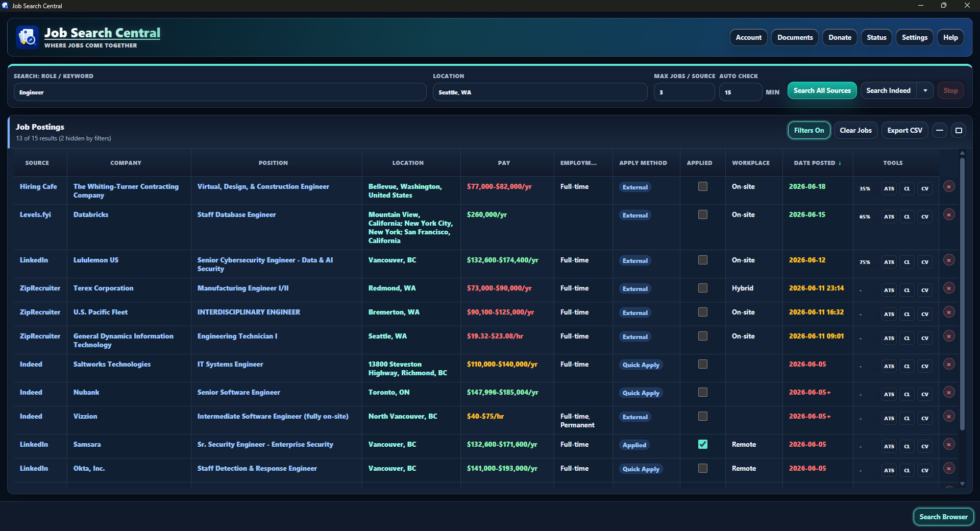Sort table by Pay column
980x531 pixels.
pos(504,163)
